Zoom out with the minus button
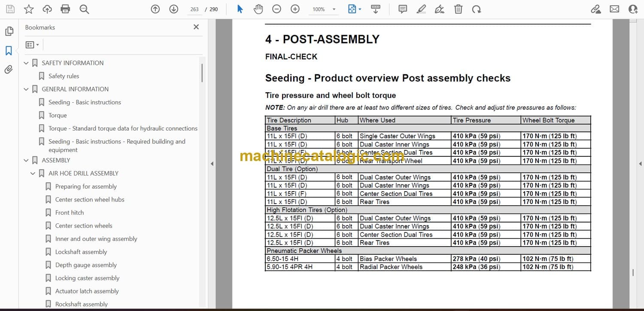644x311 pixels. [276, 9]
